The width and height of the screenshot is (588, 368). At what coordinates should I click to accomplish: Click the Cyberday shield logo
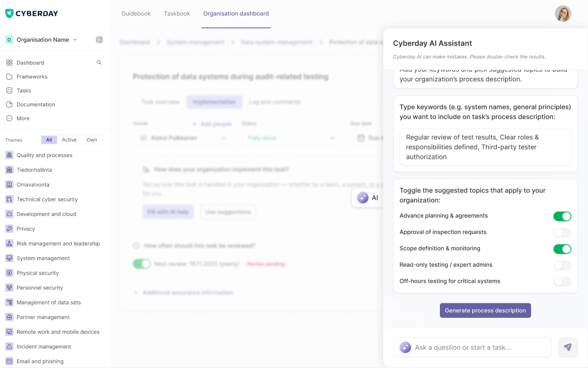point(9,13)
